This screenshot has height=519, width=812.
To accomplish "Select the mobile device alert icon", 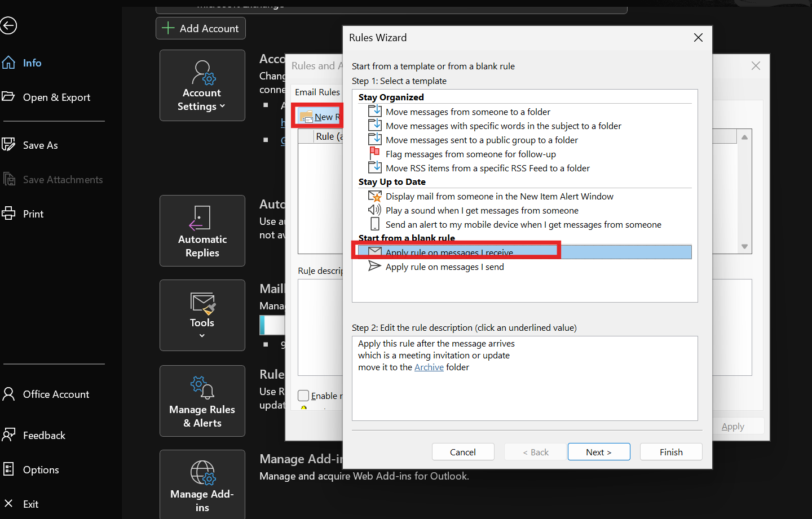I will 374,224.
